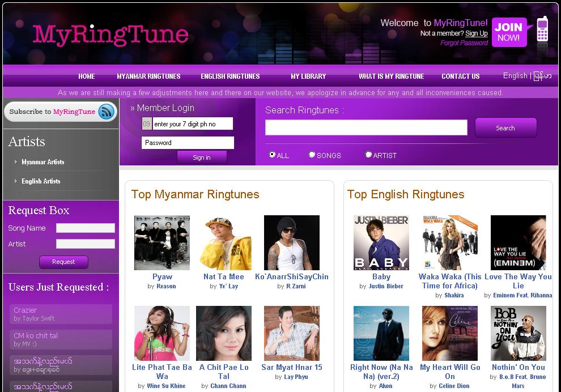This screenshot has height=392, width=561.
Task: Open the HOME menu item
Action: [x=87, y=76]
